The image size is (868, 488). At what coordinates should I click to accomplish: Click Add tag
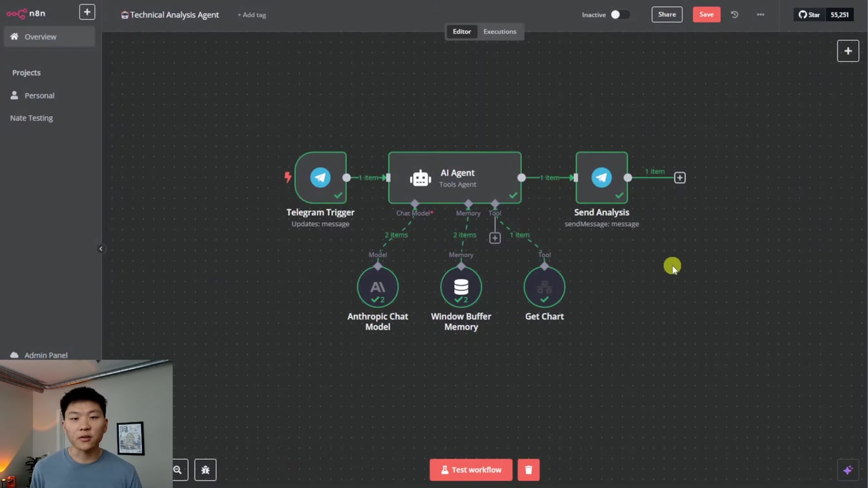point(251,15)
